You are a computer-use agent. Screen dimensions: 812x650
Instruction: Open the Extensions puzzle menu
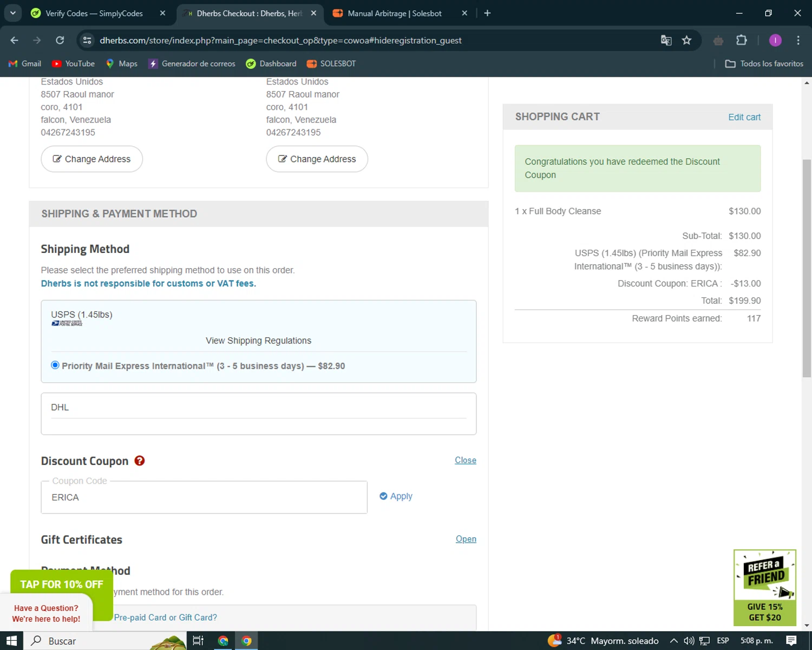(x=742, y=40)
